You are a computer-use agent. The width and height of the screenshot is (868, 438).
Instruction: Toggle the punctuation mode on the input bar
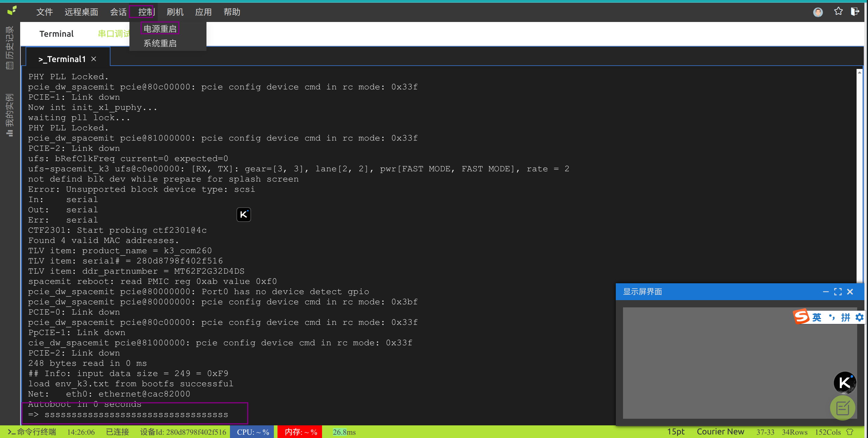pos(832,317)
